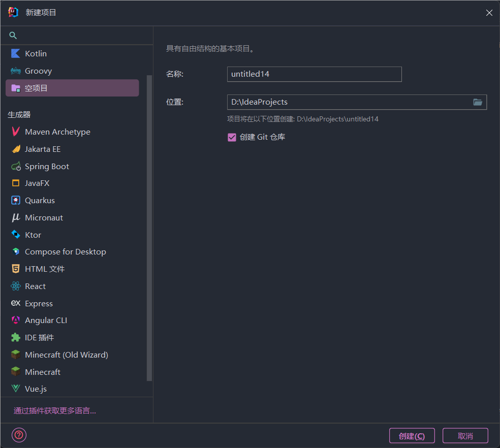Viewport: 500px width, 448px height.
Task: Browse for location using folder icon
Action: [478, 102]
